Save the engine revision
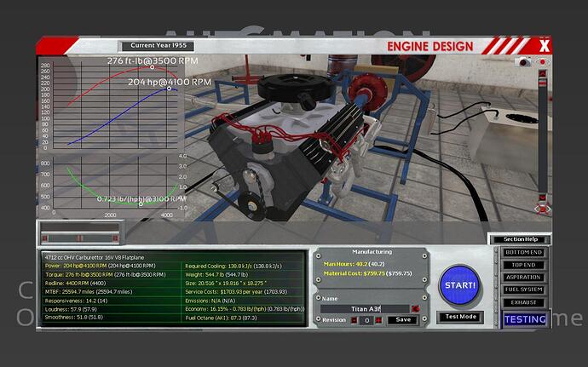Screen dimensions: 588x367 [401, 320]
